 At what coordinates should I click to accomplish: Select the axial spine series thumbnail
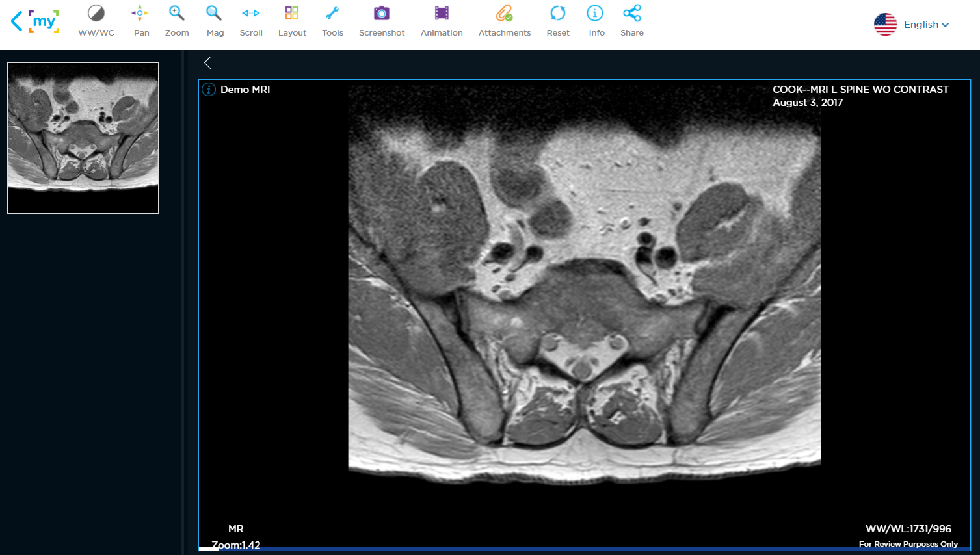click(x=83, y=138)
